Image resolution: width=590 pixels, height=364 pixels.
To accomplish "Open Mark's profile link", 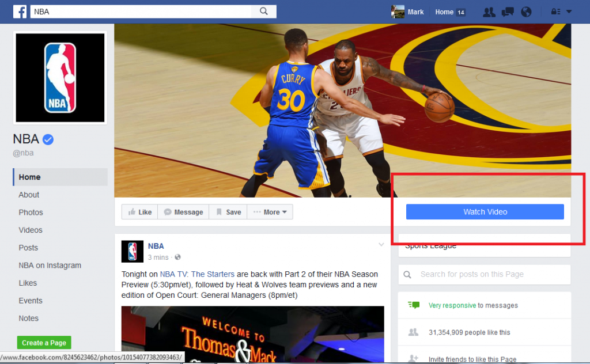I will [x=415, y=12].
